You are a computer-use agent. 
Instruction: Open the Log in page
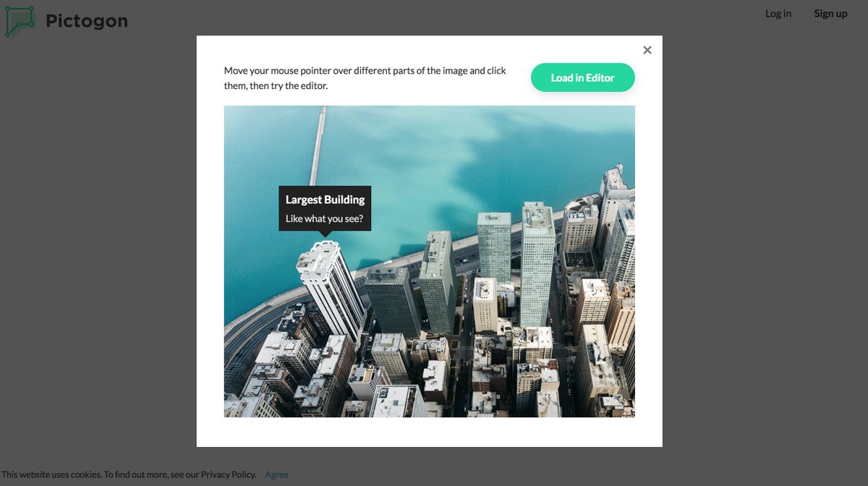pyautogui.click(x=778, y=14)
